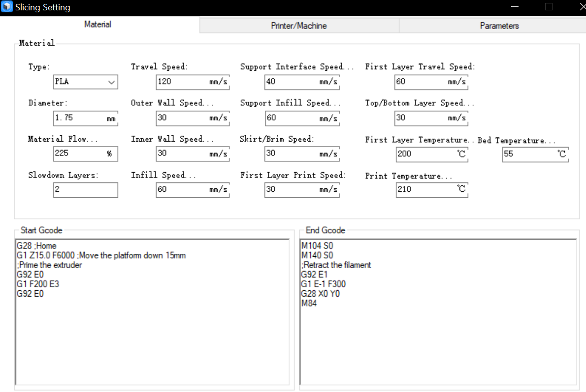Click the First Layer Travel Speed field
The image size is (586, 392).
(x=431, y=82)
